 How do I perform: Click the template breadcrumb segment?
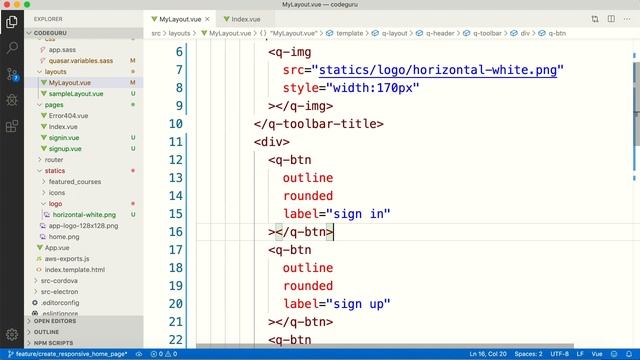click(x=349, y=33)
